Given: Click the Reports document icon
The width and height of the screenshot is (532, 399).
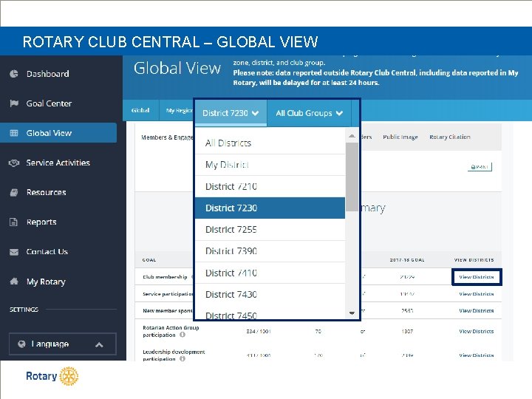Looking at the screenshot, I should 13,222.
